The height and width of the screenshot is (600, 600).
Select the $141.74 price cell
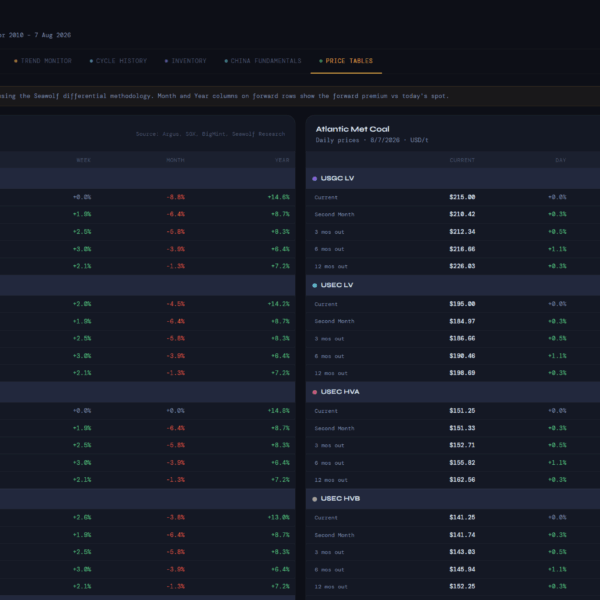(x=462, y=535)
